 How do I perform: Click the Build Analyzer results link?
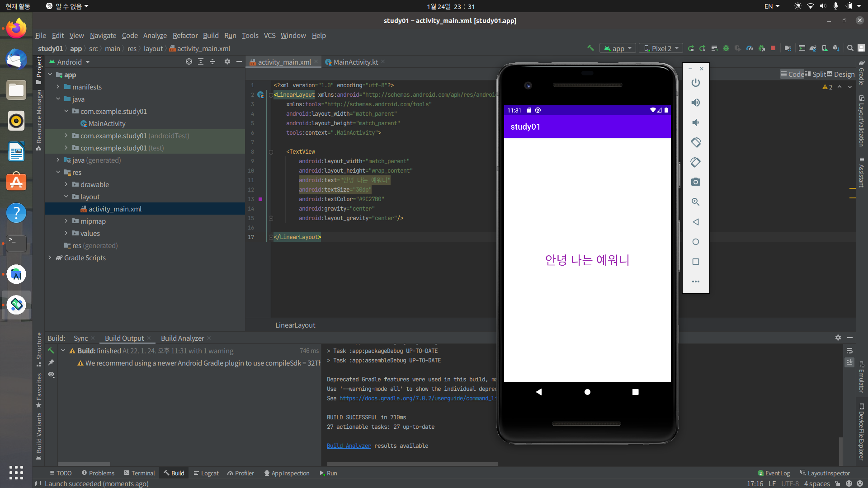(349, 446)
